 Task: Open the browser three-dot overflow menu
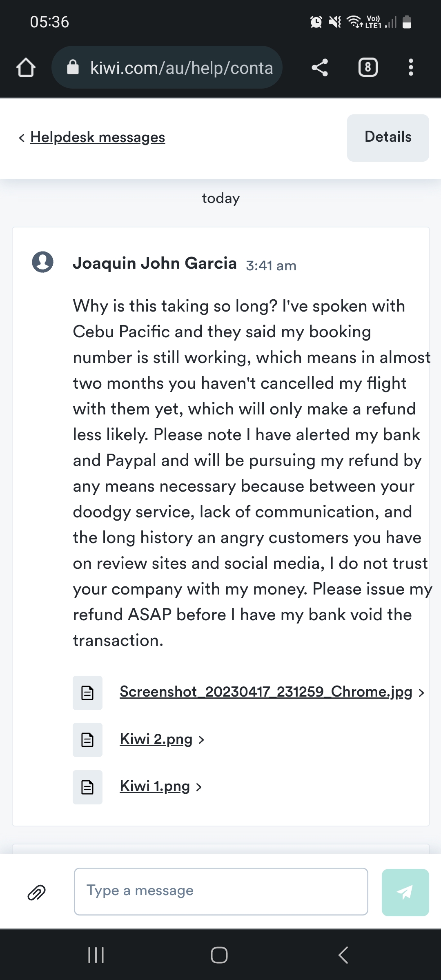(x=411, y=67)
